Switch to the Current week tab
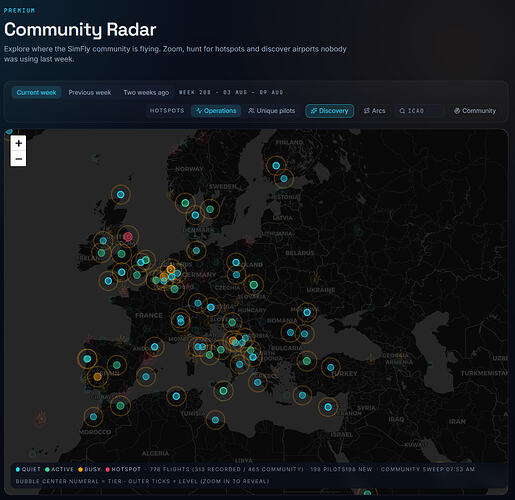 [x=36, y=92]
